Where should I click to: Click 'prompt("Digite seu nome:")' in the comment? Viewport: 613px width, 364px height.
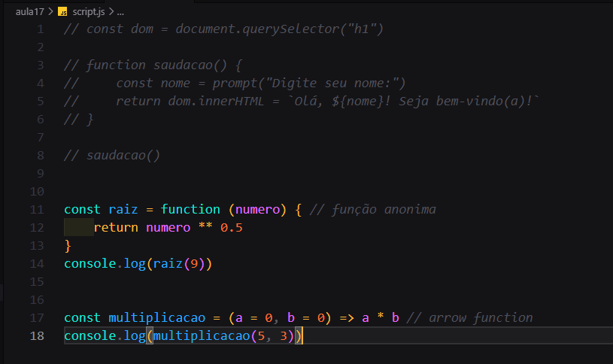(x=309, y=83)
